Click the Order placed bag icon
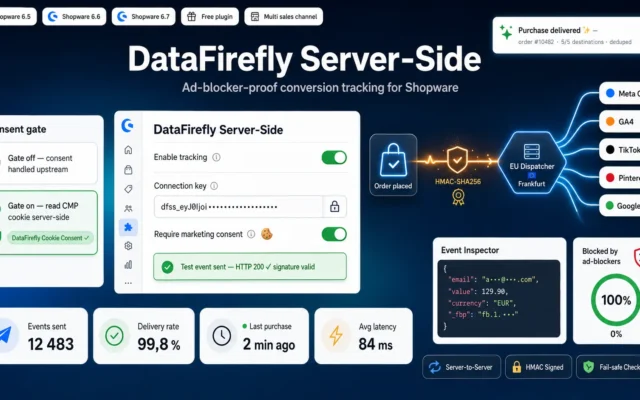The image size is (640, 400). click(x=393, y=160)
